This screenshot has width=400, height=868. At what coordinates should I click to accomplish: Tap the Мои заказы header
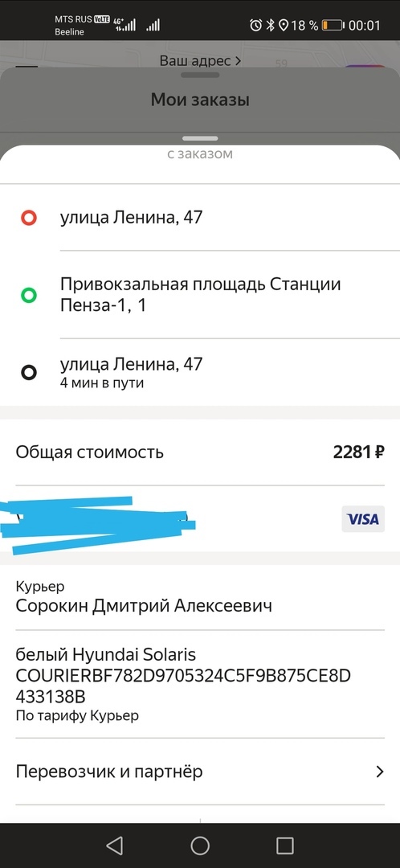tap(200, 100)
